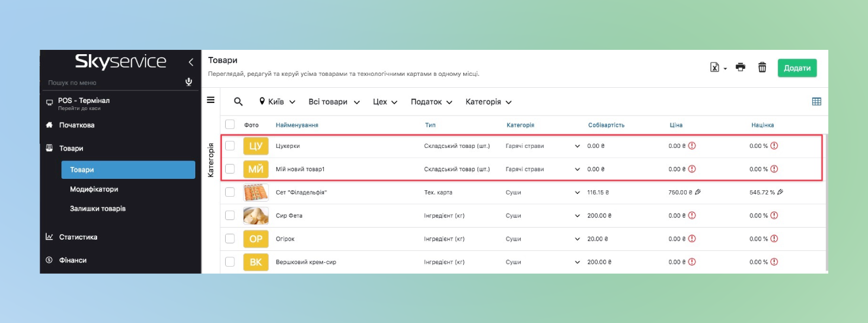The image size is (868, 323).
Task: Open Модифікатори in the sidebar
Action: (x=94, y=189)
